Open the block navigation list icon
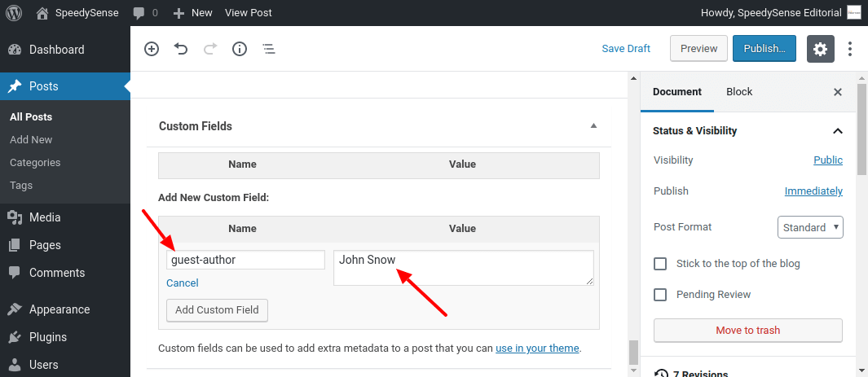Image resolution: width=868 pixels, height=377 pixels. click(268, 49)
